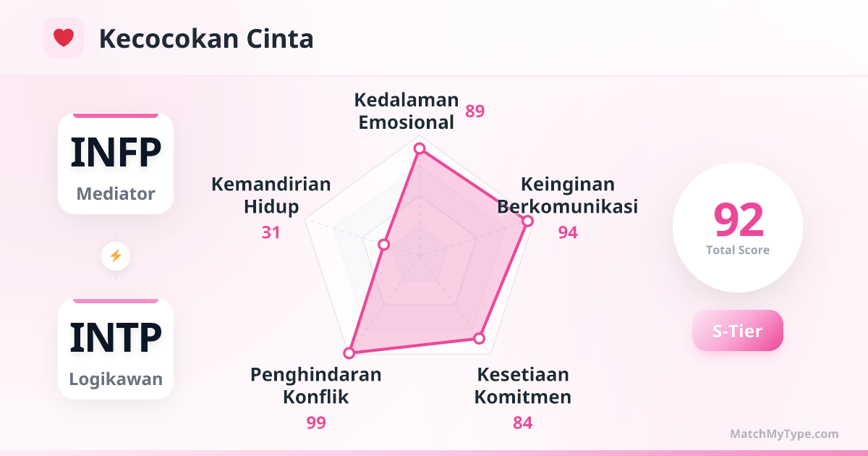Click the Penghindaran Konflik label
This screenshot has width=868, height=456.
(315, 386)
